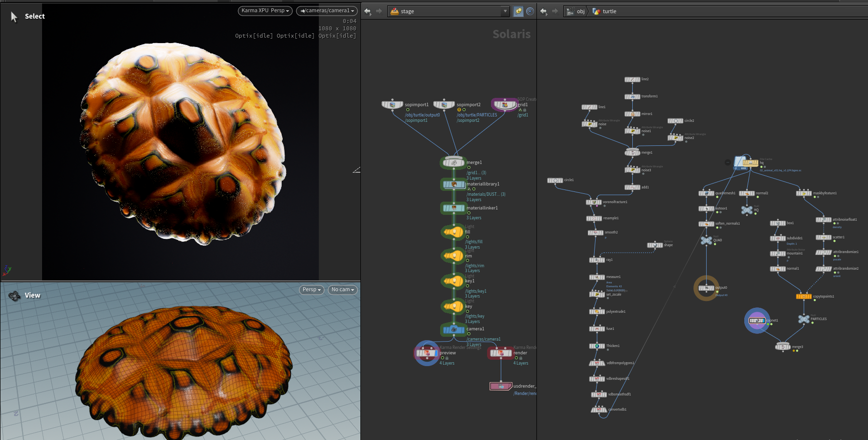868x440 pixels.
Task: Select the voronoifracture1 node
Action: (594, 202)
